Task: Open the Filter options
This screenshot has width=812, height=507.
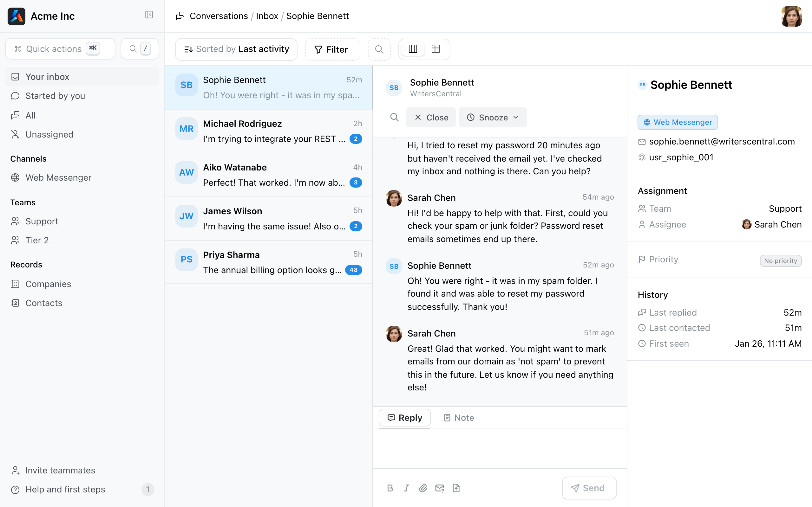Action: tap(332, 49)
